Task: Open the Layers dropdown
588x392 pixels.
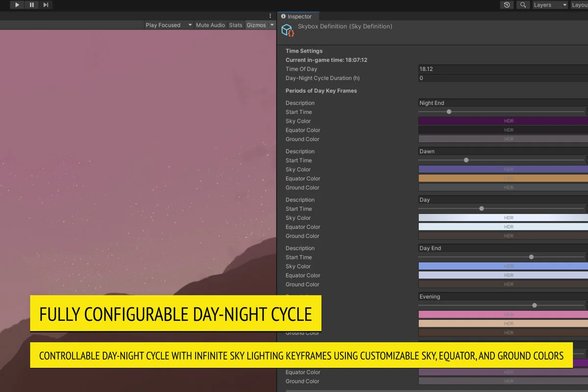Action: click(549, 5)
